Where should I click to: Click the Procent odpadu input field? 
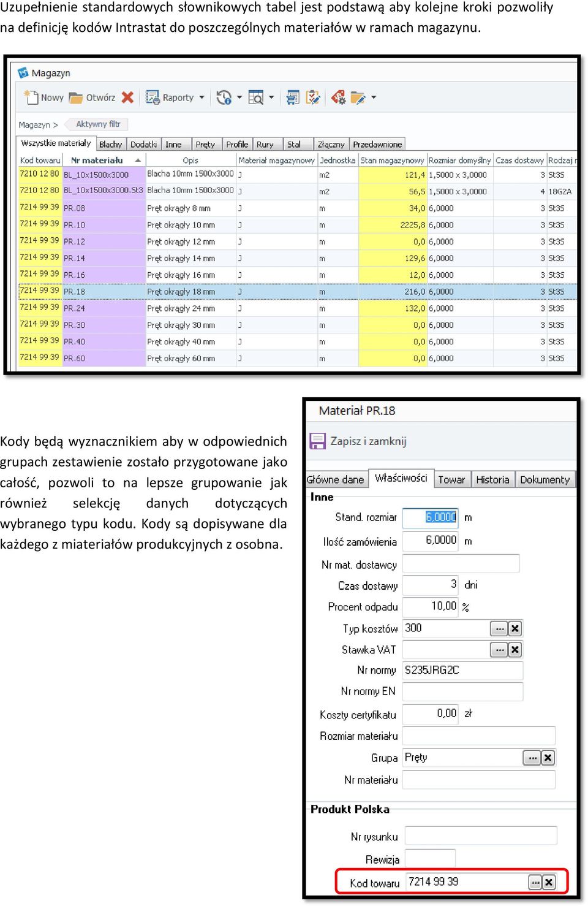tap(430, 606)
